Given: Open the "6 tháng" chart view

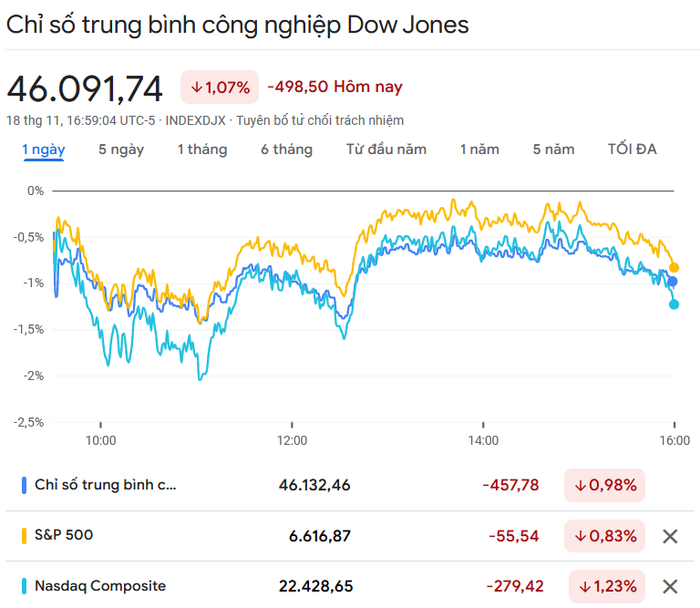Looking at the screenshot, I should [x=286, y=149].
